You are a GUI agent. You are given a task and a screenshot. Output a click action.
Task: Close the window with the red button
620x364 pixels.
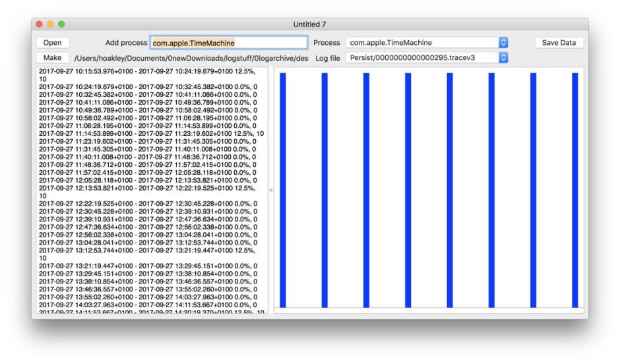pos(39,24)
